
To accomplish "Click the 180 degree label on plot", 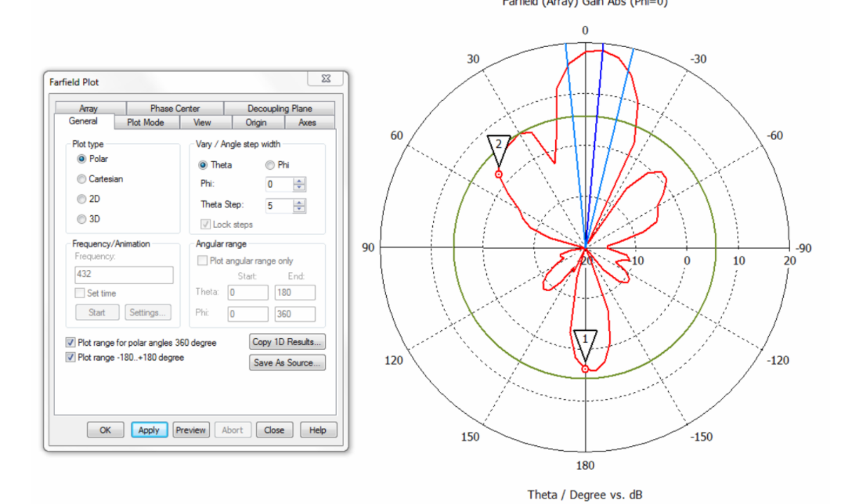I will [x=585, y=465].
